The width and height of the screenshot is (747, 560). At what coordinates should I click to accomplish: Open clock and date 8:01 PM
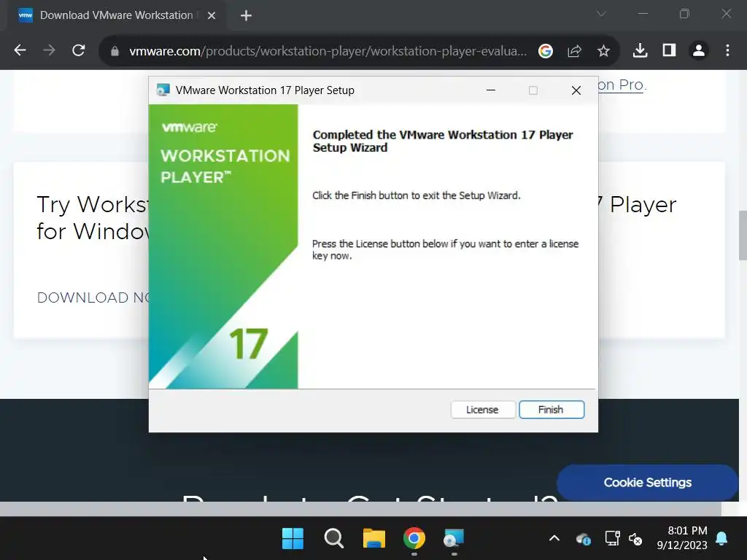click(x=682, y=537)
